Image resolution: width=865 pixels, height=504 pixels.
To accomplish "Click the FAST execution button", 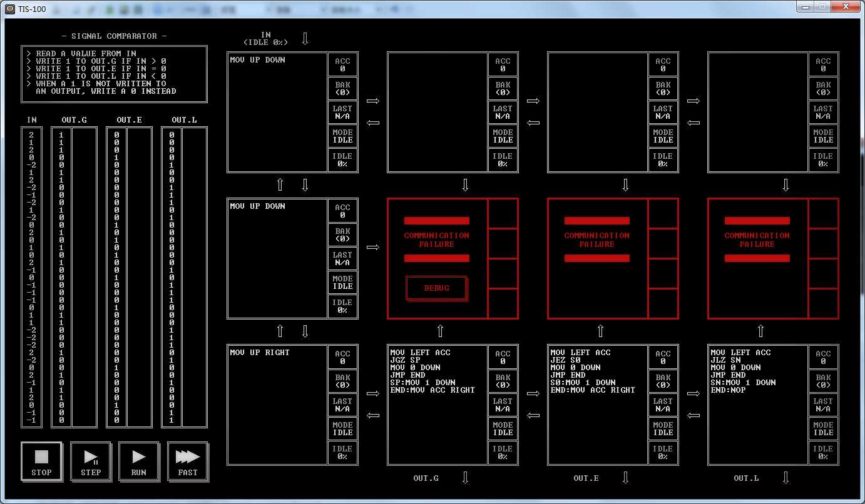I will pos(188,461).
